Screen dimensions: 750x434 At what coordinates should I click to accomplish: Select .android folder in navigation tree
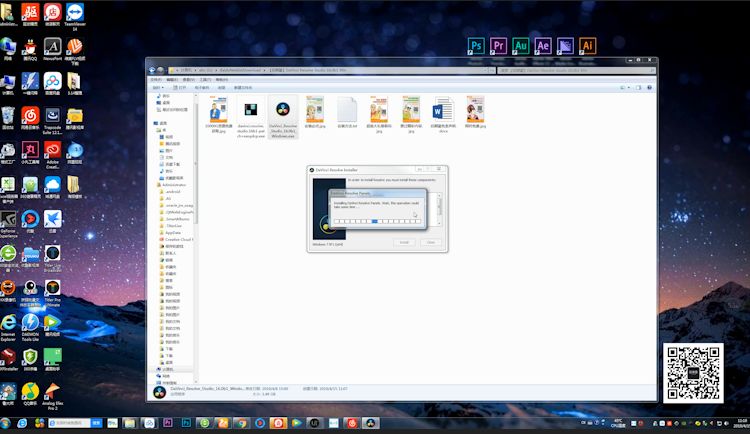170,191
